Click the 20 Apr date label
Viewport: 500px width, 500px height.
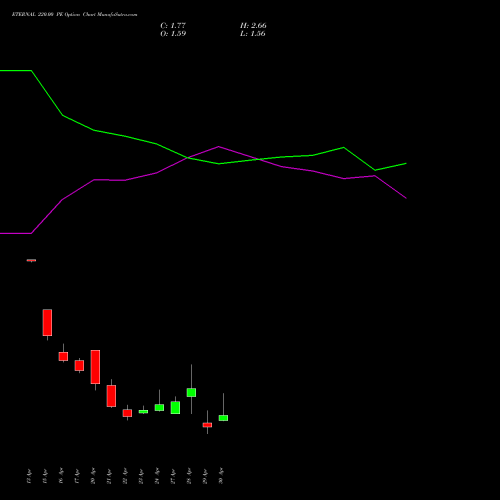(93, 476)
